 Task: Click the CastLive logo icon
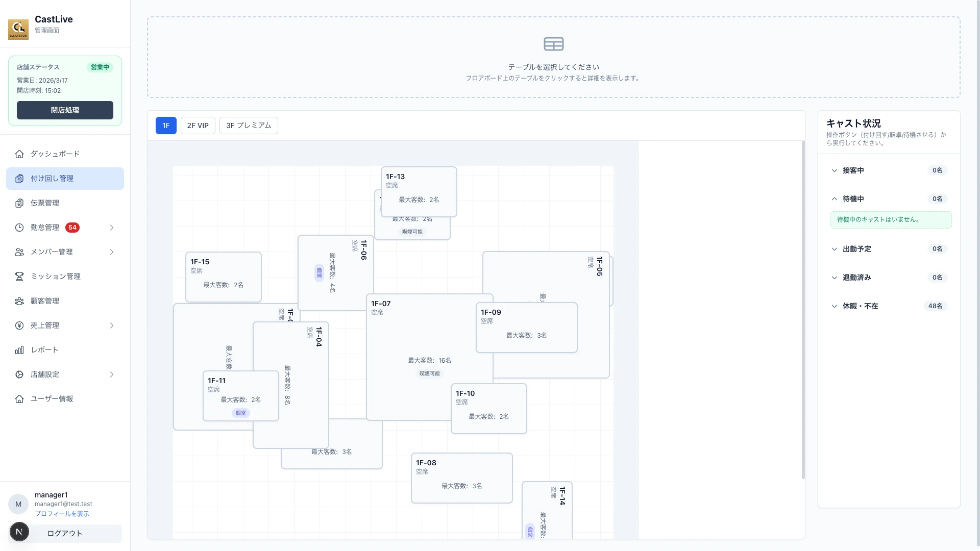click(x=18, y=29)
